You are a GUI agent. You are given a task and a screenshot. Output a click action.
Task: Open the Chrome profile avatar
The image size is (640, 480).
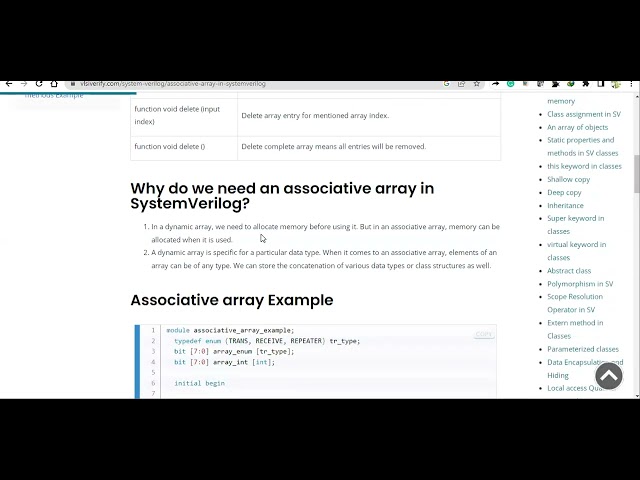(616, 84)
